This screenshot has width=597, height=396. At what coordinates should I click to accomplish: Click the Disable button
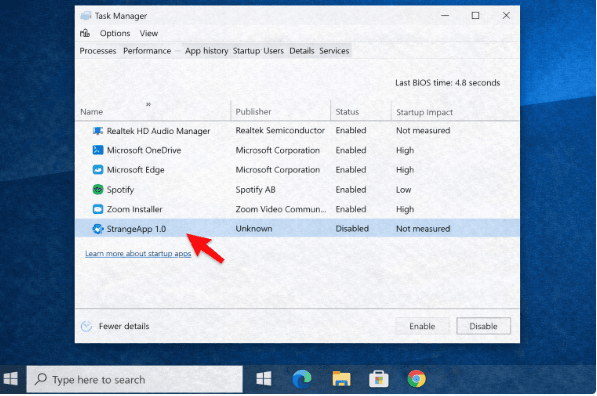484,326
